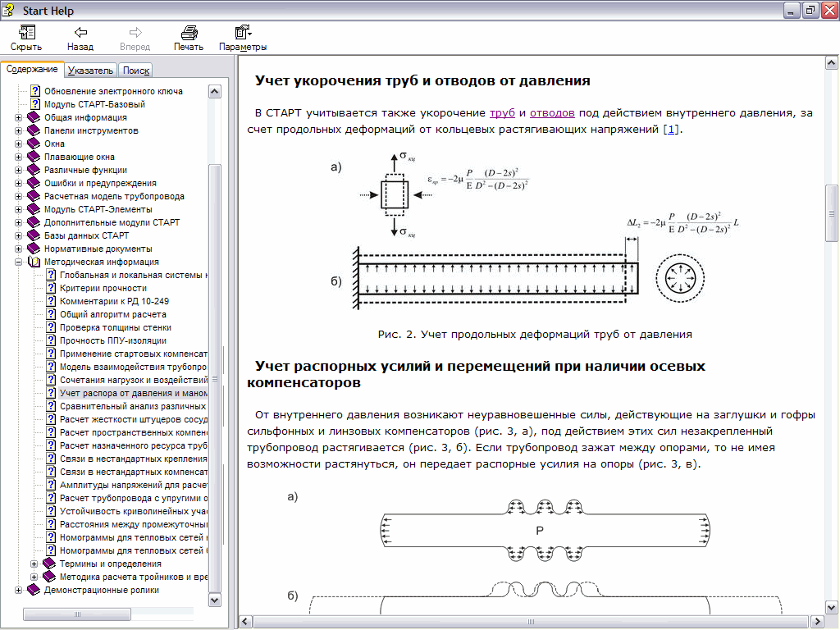The height and width of the screenshot is (630, 840).
Task: Collapse the Методическая информация node
Action: [19, 262]
